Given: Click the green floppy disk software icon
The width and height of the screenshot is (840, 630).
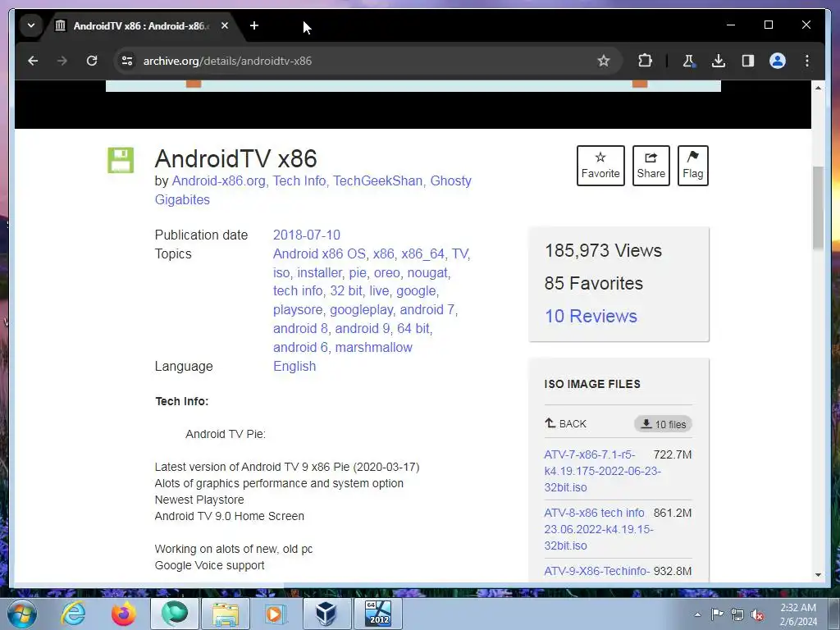Looking at the screenshot, I should coord(121,160).
